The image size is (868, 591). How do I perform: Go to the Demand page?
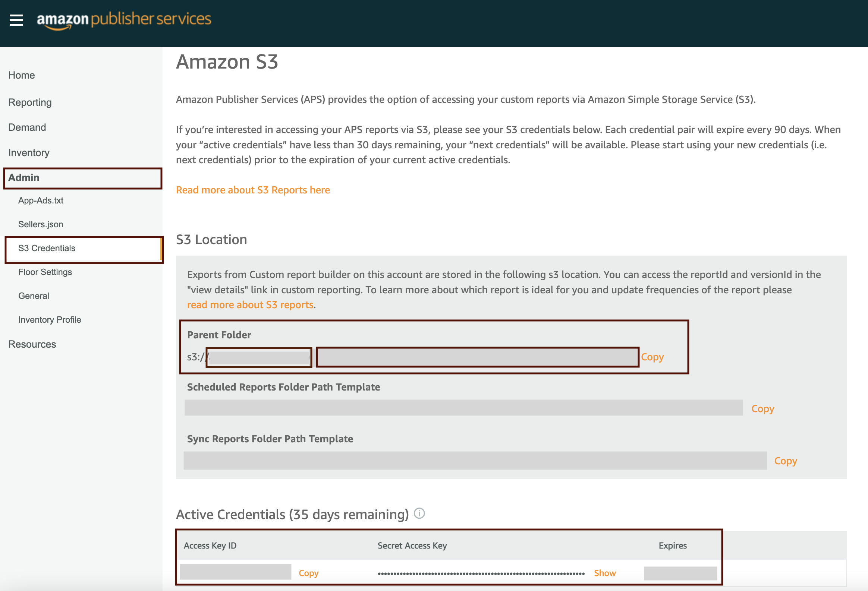click(26, 127)
